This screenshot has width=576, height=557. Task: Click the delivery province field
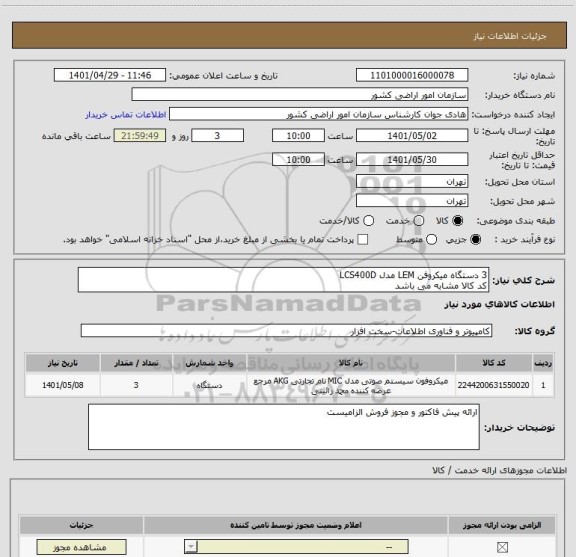[412, 181]
